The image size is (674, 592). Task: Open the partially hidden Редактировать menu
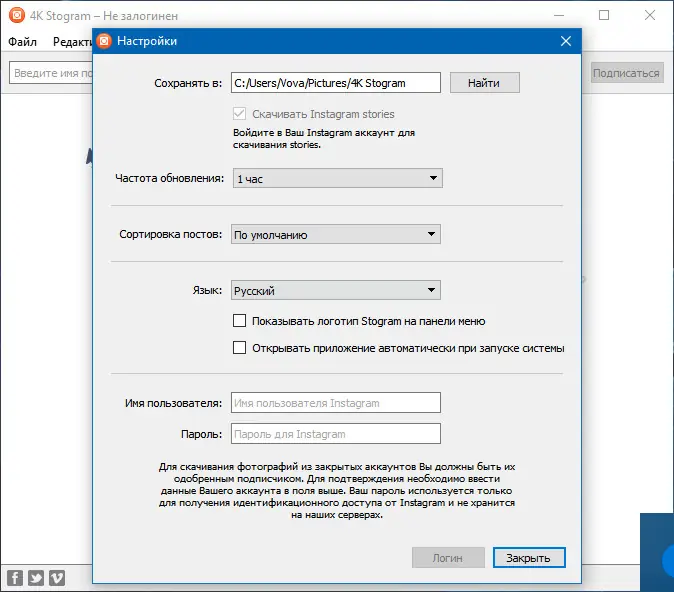[72, 42]
